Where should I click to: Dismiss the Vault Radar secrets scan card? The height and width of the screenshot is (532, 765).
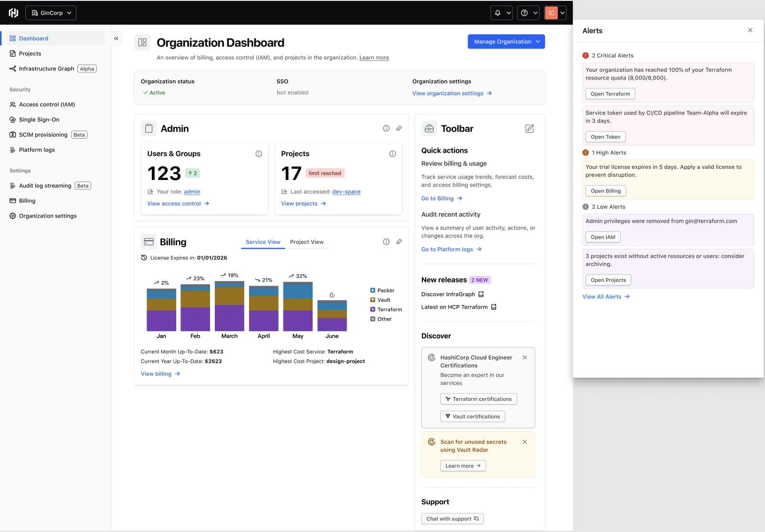[525, 442]
